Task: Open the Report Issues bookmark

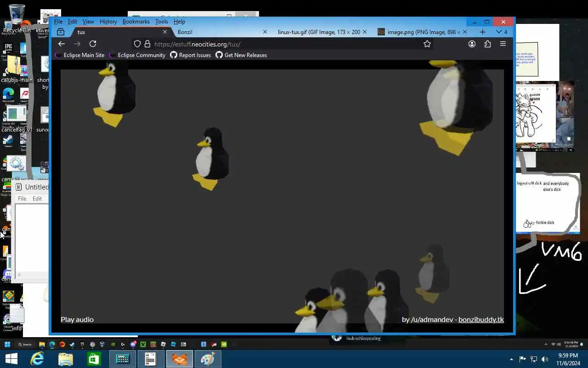Action: pos(191,55)
